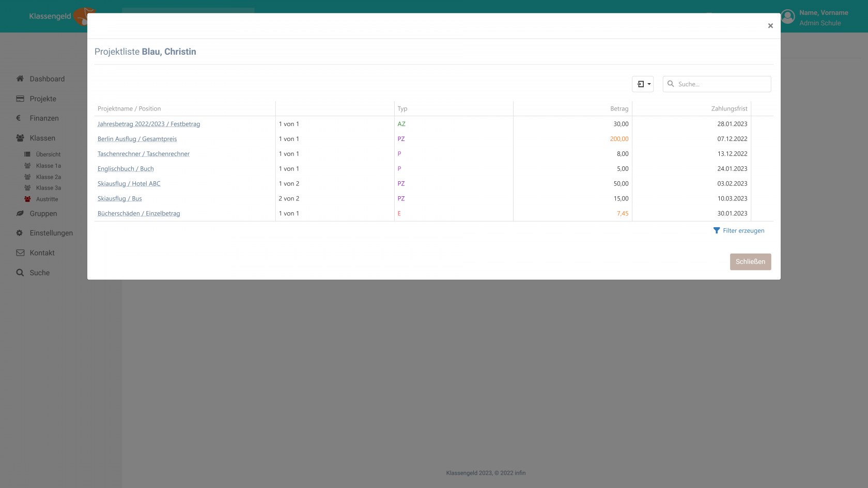Open Gruppen in sidebar
This screenshot has height=488, width=868.
coord(43,214)
